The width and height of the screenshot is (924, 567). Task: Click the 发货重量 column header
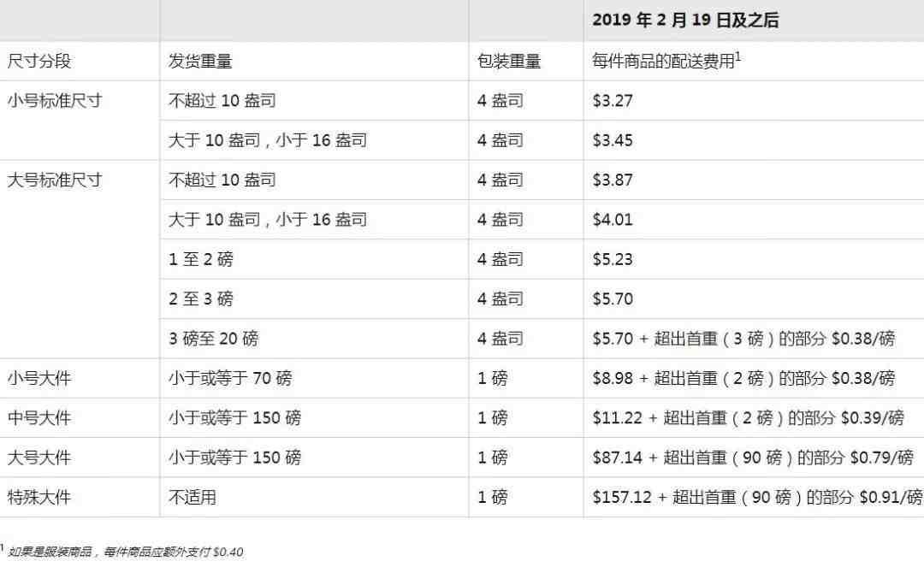click(200, 62)
